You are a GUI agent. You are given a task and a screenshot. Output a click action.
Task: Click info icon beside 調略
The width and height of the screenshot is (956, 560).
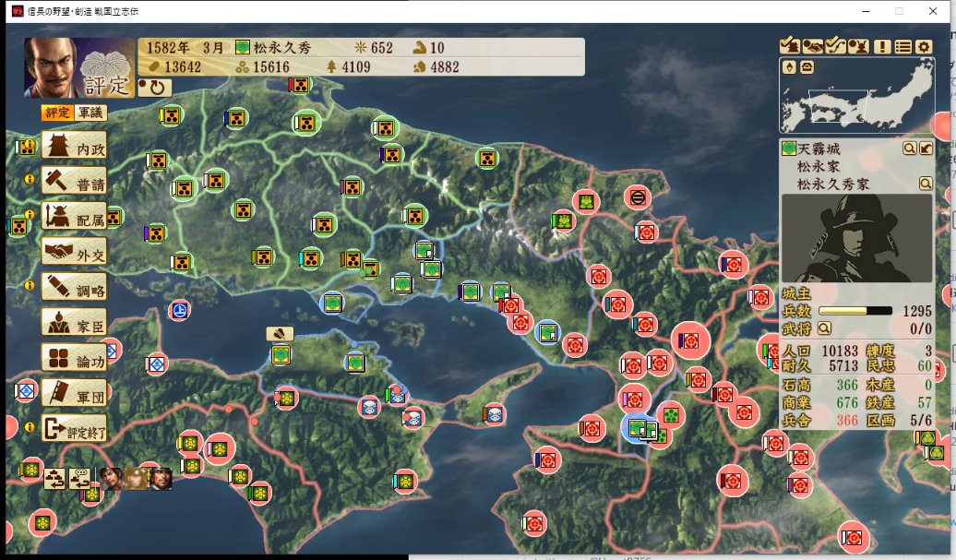click(x=29, y=284)
